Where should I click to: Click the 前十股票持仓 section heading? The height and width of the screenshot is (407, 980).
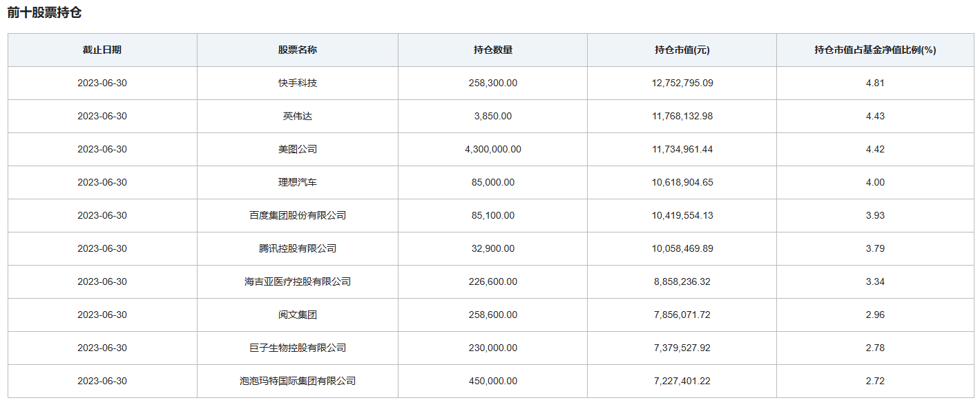[44, 13]
